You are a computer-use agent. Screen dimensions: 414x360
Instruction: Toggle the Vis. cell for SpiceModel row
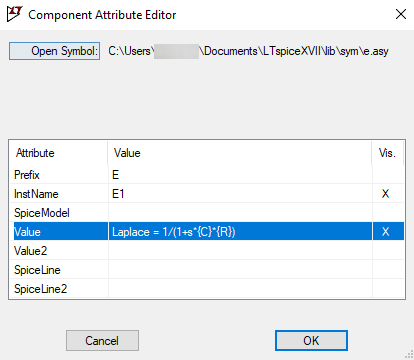coord(388,213)
